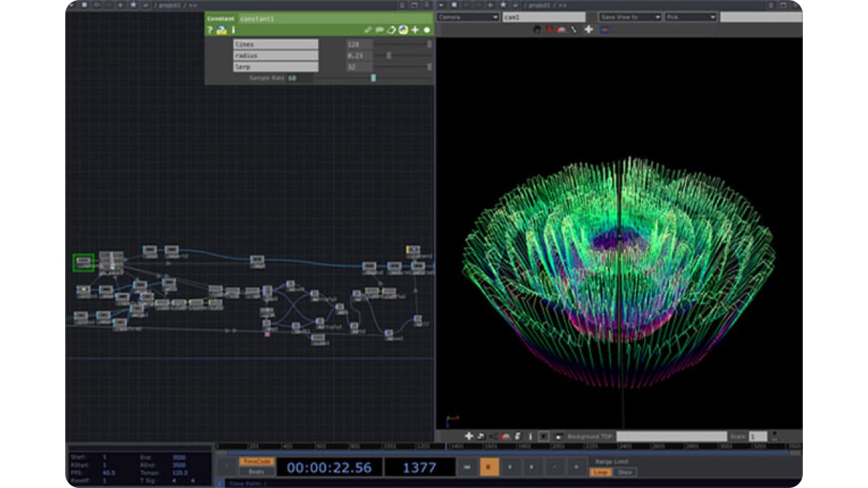Viewport: 868px width, 488px height.
Task: Click the pause button in the timeline transport
Action: pos(488,468)
